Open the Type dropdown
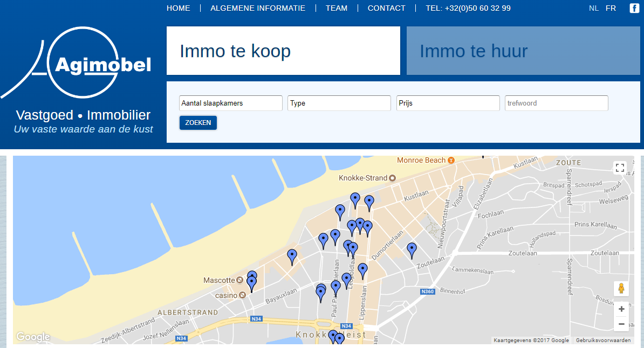The width and height of the screenshot is (644, 348). point(339,103)
